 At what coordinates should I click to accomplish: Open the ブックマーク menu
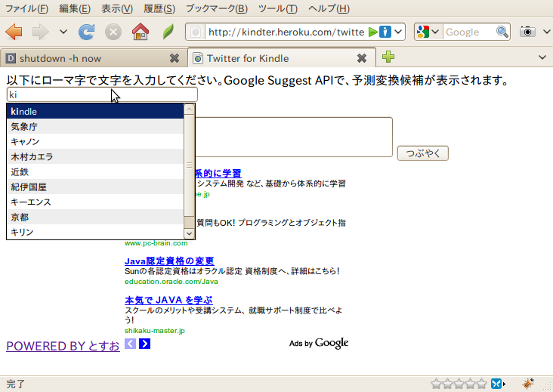coord(217,8)
